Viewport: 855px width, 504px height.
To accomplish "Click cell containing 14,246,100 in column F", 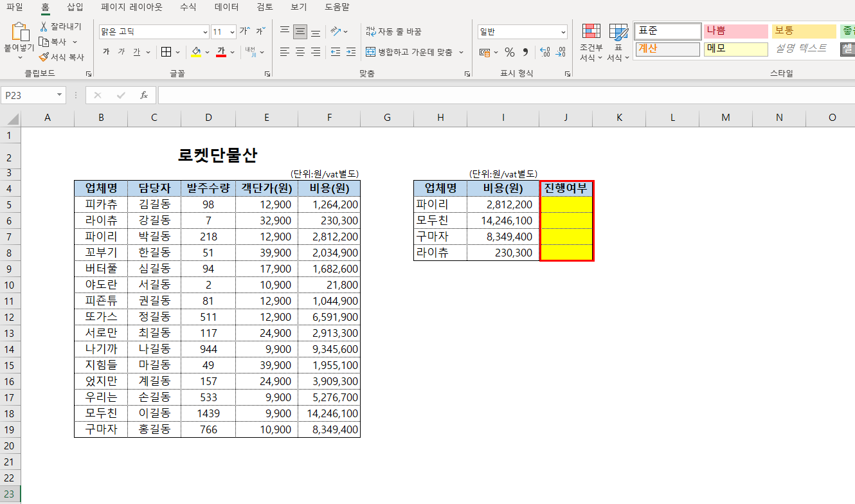I will (x=329, y=413).
